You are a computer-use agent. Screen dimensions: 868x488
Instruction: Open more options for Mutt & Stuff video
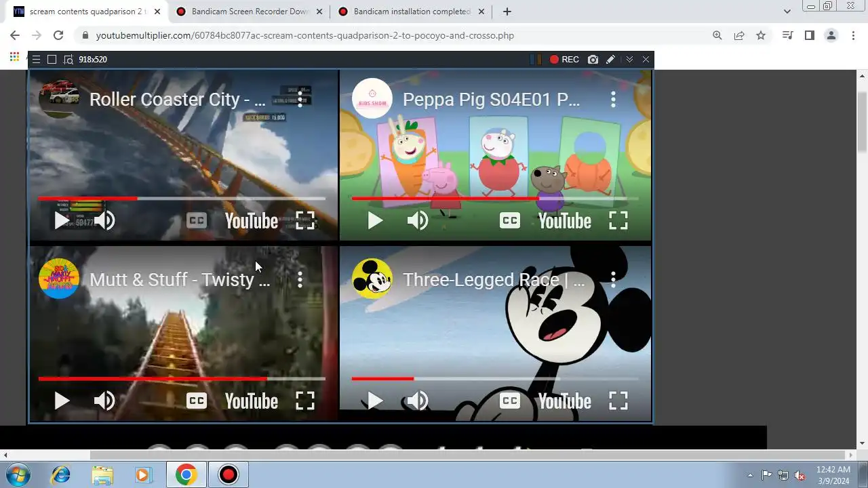tap(300, 279)
